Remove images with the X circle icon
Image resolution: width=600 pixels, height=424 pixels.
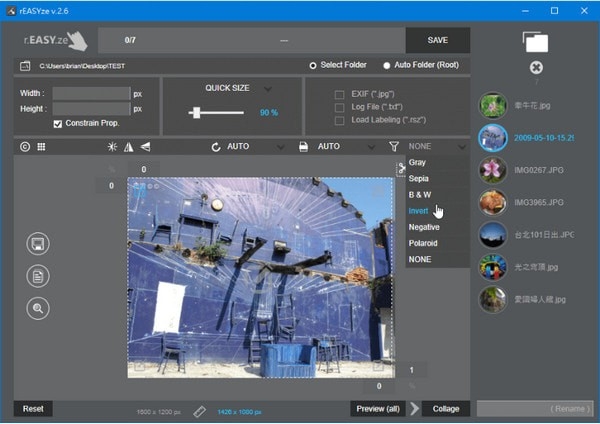[x=536, y=68]
